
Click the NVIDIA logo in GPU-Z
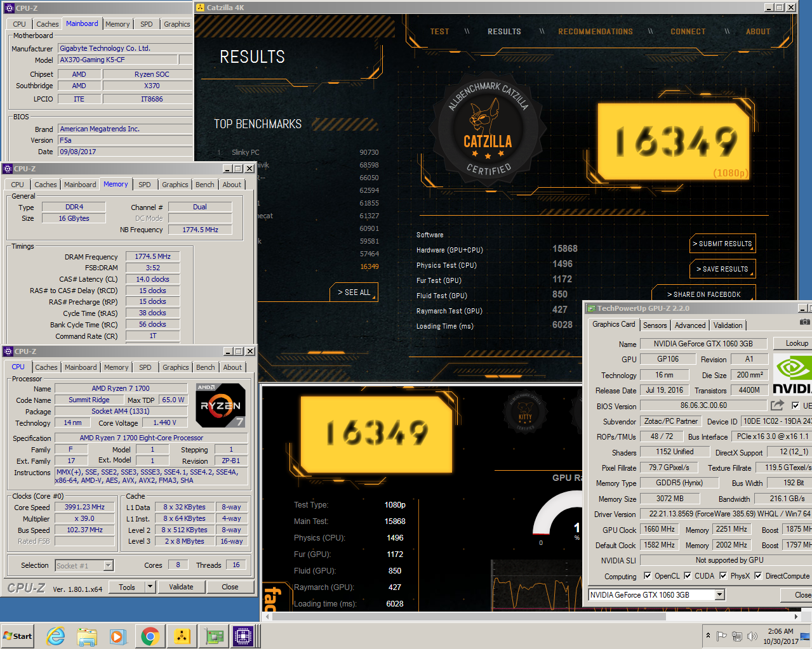792,375
